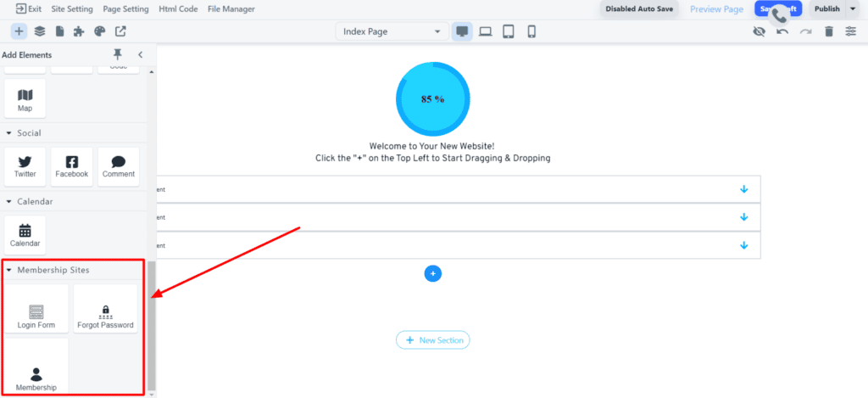Open the color palette theme icon
Viewport: 868px width, 398px height.
click(100, 31)
